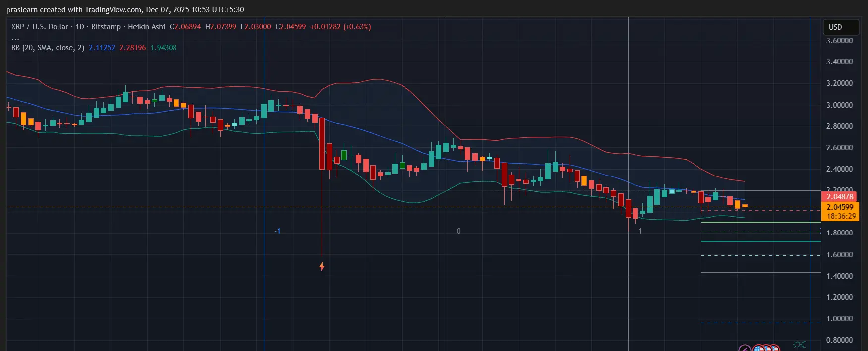Click the 1.00000 price scale label
This screenshot has height=351, width=868.
(x=839, y=319)
